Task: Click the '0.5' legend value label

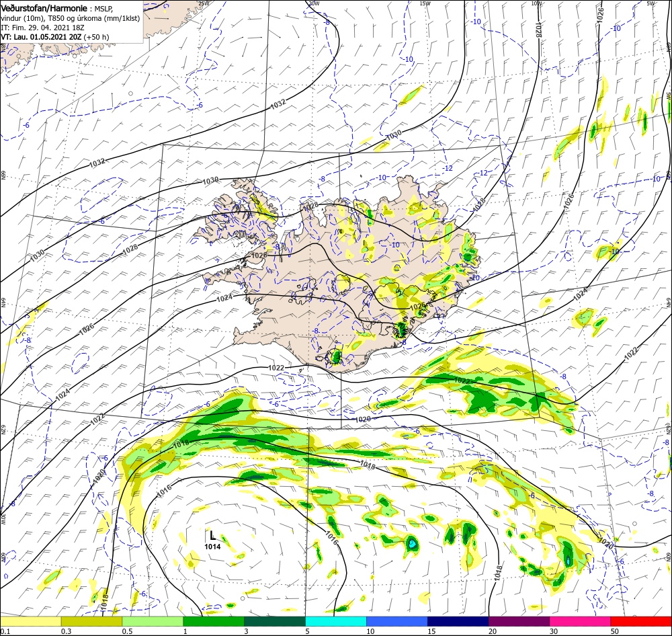Action: coord(127,631)
